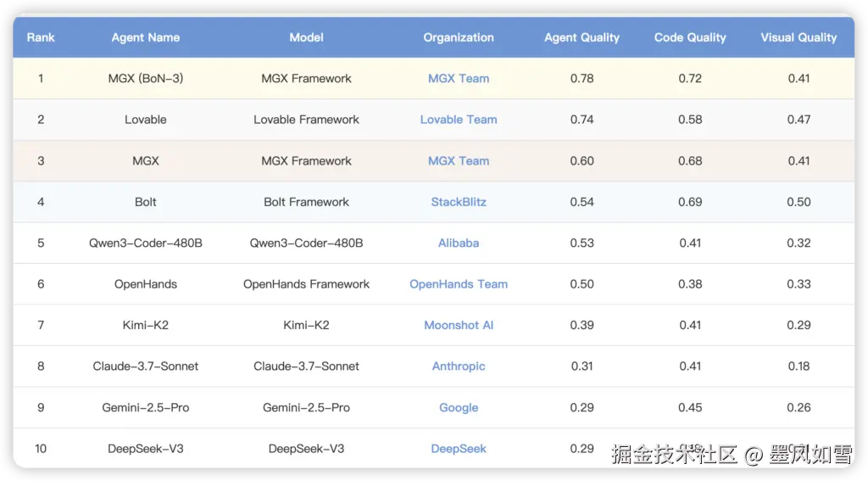The image size is (868, 481).
Task: Select the 0.78 Agent Quality value
Action: (x=581, y=78)
